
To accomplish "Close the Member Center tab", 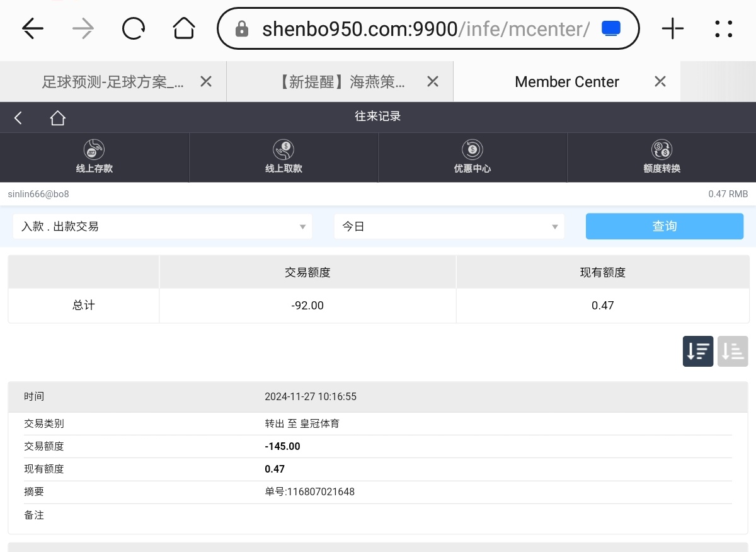I will tap(660, 81).
